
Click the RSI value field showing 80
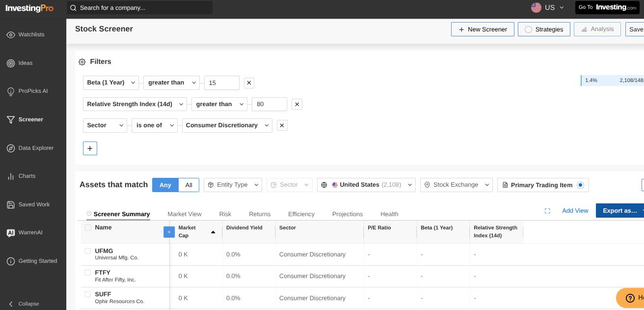(x=269, y=104)
